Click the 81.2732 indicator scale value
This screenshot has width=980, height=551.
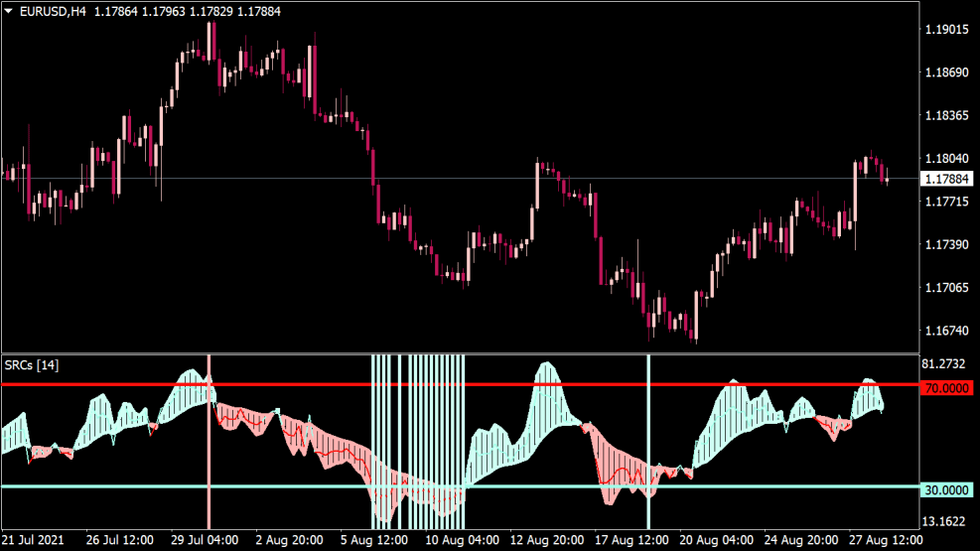[x=945, y=364]
